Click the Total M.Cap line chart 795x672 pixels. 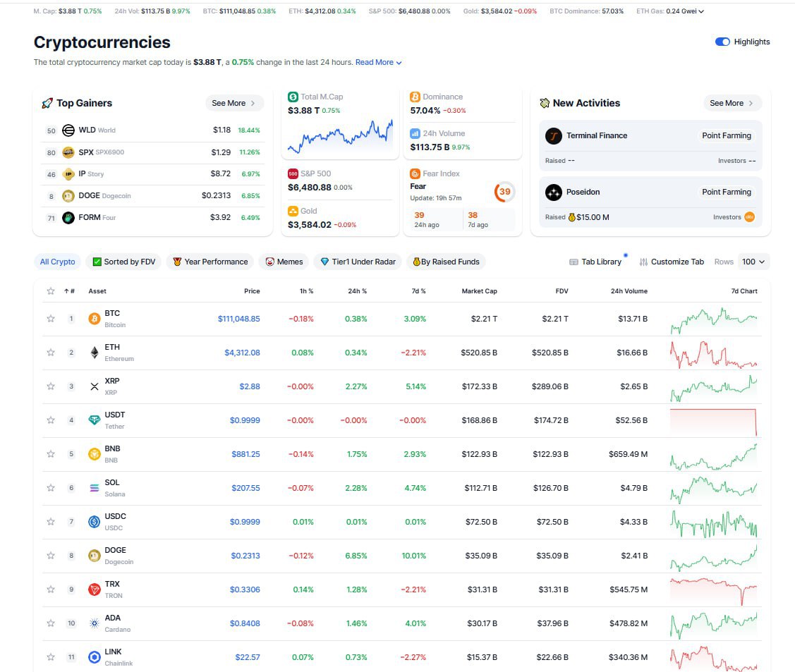coord(340,136)
